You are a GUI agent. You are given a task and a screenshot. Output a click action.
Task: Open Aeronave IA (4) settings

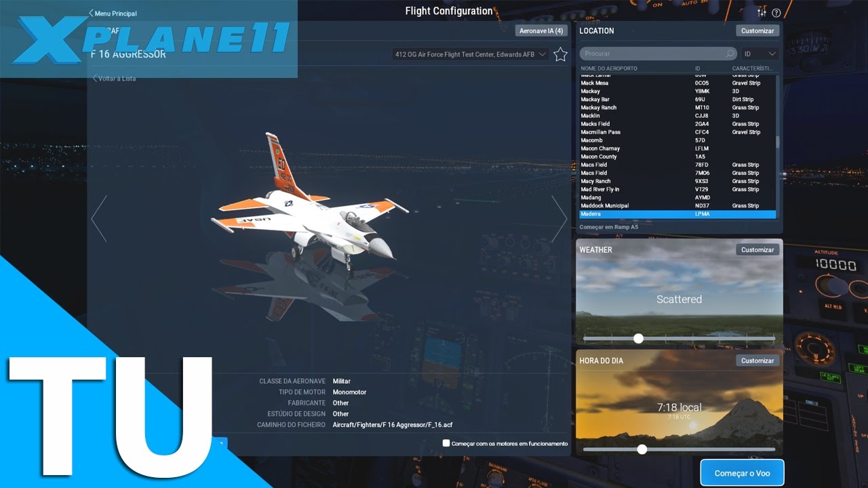540,31
